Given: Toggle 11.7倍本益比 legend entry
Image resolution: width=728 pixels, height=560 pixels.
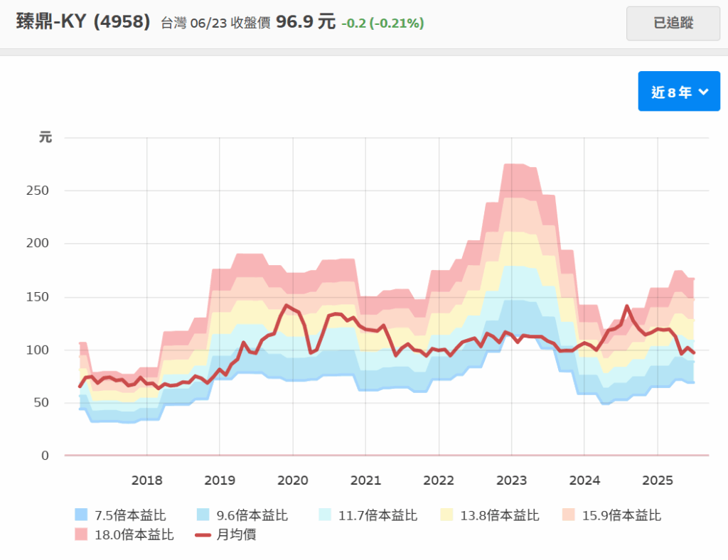Looking at the screenshot, I should point(367,515).
